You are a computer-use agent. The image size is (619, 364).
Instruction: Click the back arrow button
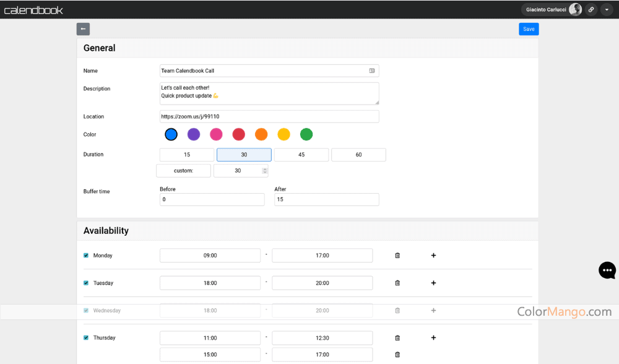(x=84, y=29)
